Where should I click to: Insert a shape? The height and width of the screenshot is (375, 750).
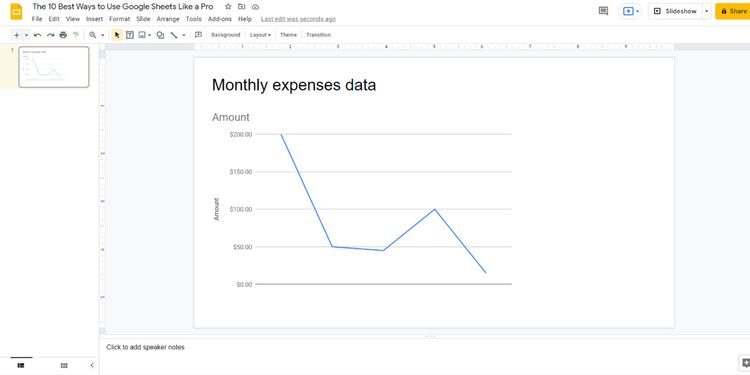[161, 35]
